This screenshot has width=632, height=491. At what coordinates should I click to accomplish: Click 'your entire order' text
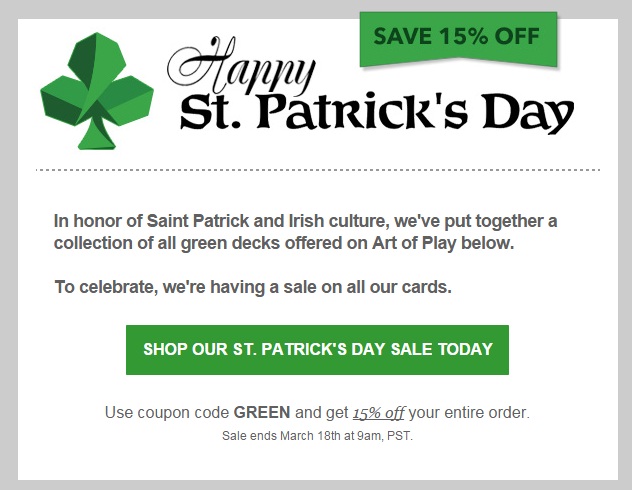(469, 413)
